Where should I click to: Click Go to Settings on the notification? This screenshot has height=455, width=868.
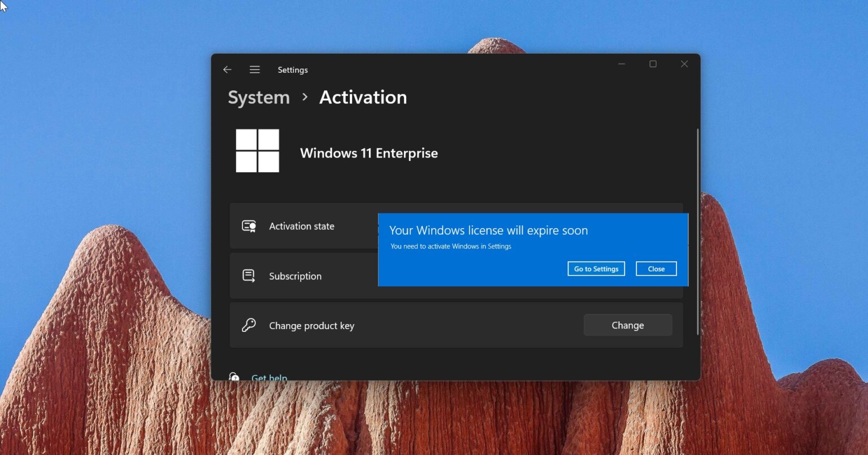pos(596,268)
